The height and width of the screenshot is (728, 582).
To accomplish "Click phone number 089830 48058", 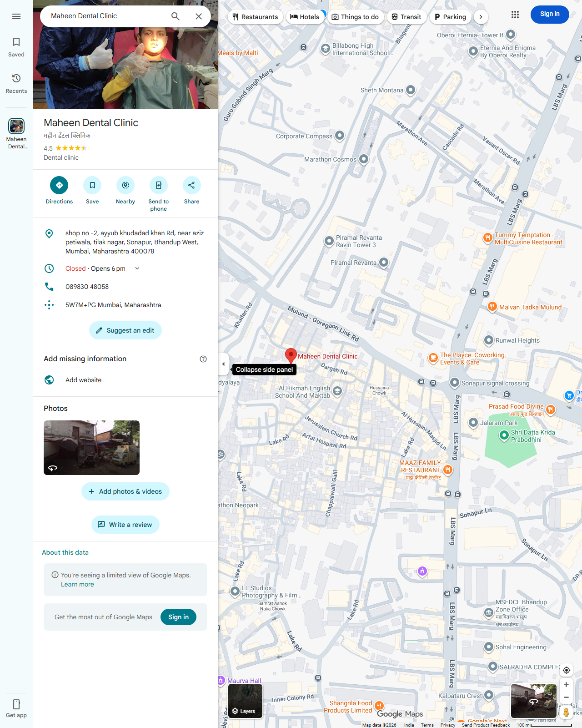I will (125, 287).
